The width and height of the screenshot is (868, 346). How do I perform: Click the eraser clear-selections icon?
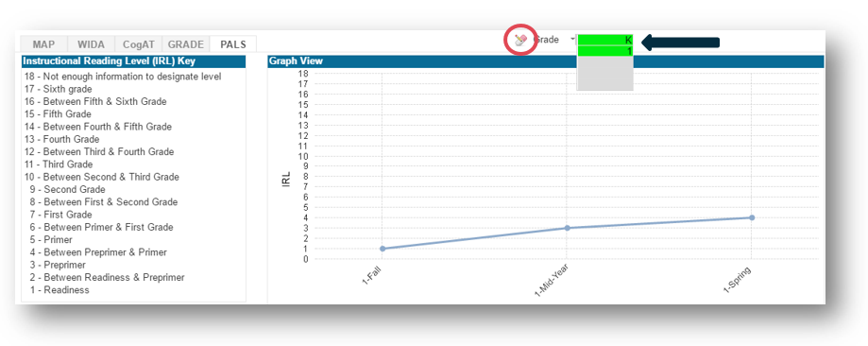tap(520, 40)
